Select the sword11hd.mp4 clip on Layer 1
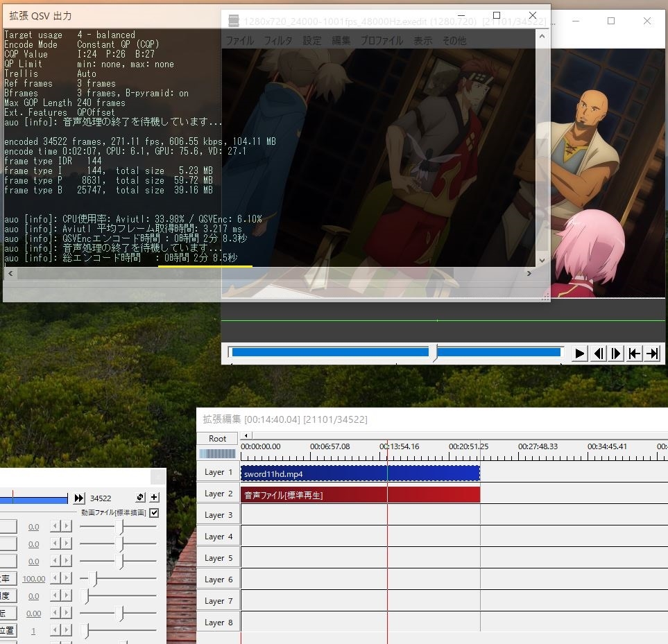The width and height of the screenshot is (668, 644). [361, 473]
